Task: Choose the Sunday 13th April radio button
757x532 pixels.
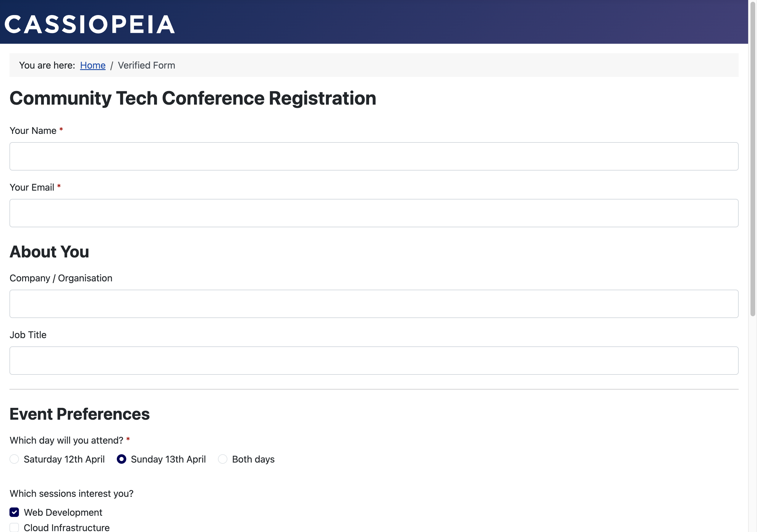Action: 121,459
